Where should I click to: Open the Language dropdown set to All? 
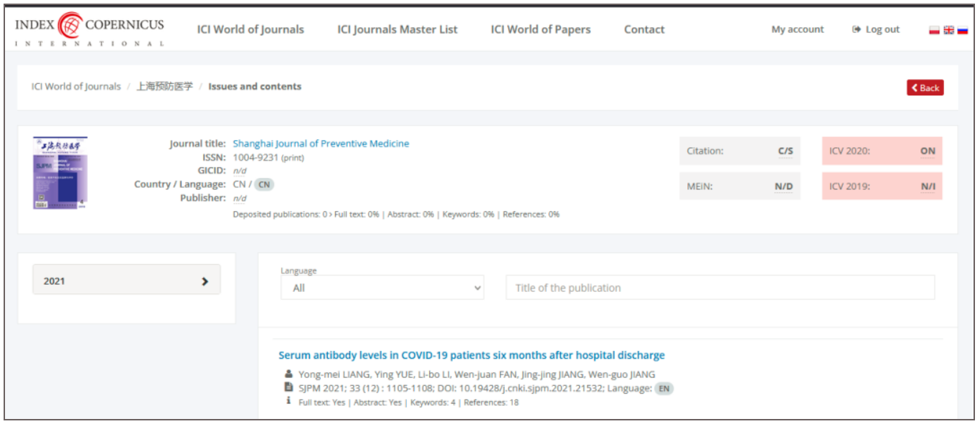(x=382, y=288)
